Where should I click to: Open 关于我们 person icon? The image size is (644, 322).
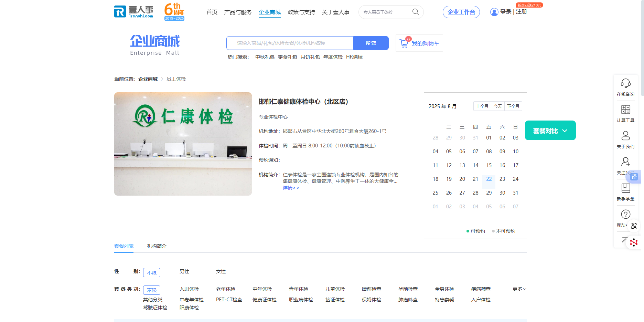[x=625, y=136]
